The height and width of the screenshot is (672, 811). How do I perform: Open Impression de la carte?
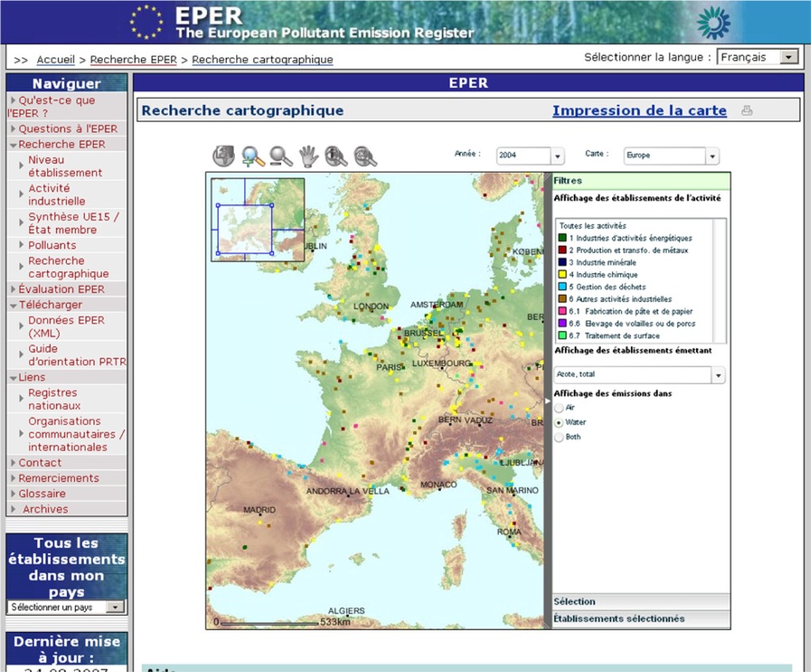[641, 110]
